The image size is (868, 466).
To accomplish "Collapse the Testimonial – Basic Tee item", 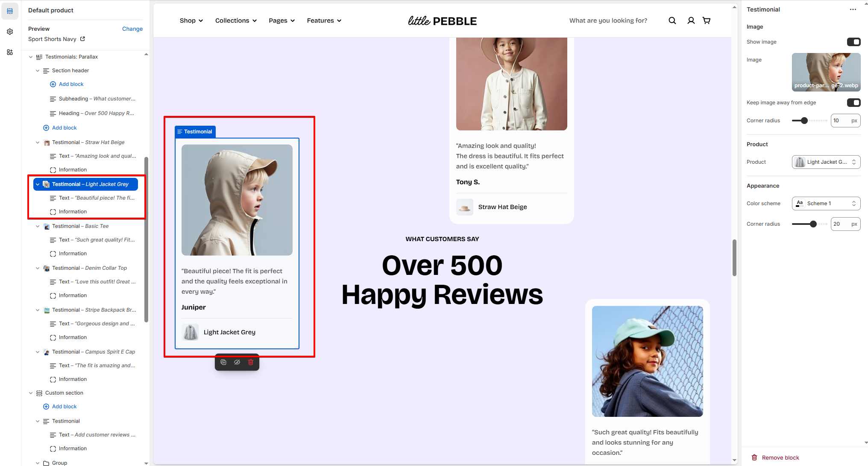I will [38, 226].
